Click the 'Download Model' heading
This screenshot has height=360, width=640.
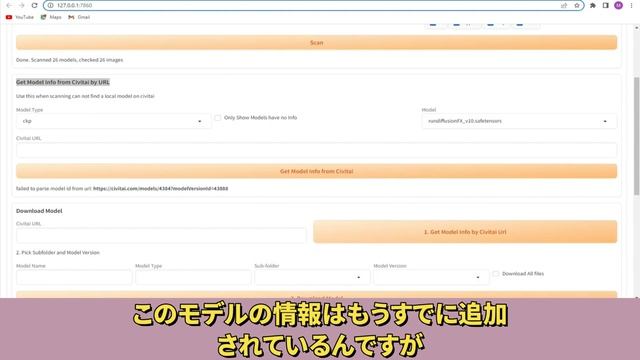(39, 211)
